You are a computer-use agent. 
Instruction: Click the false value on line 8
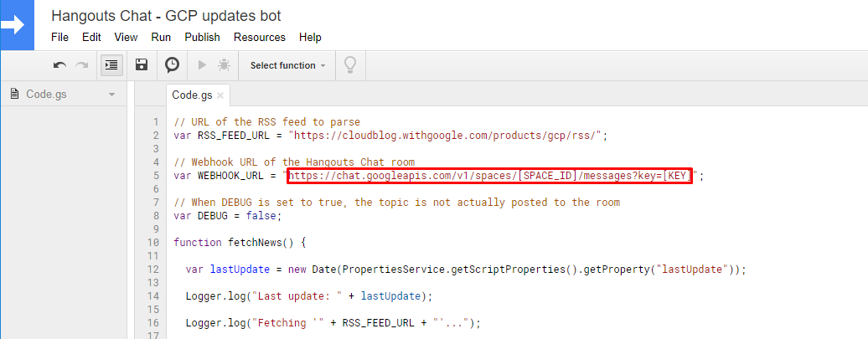pos(261,216)
